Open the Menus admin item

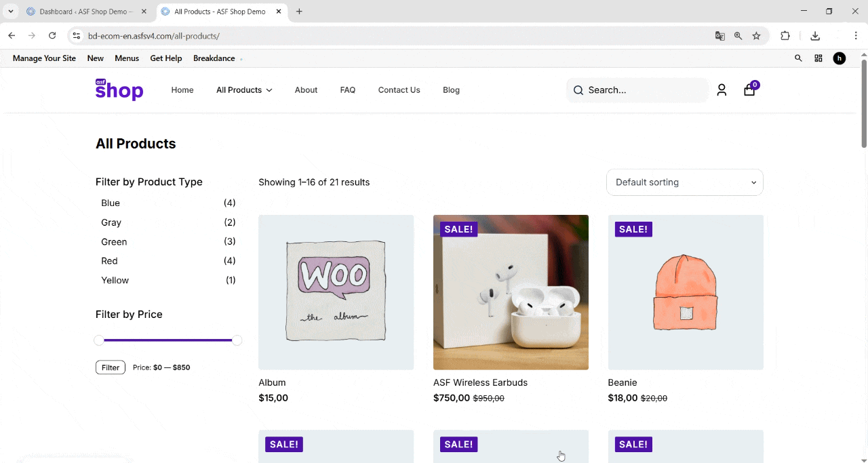click(127, 58)
